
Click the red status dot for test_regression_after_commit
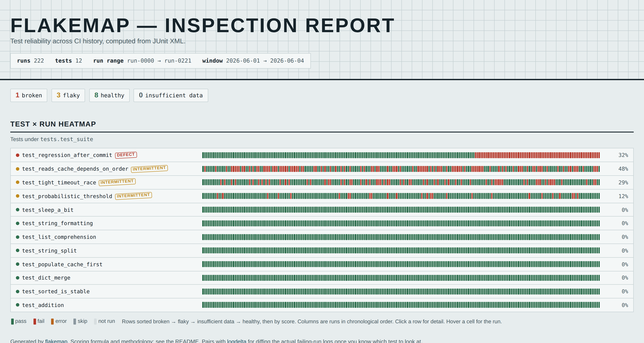18,155
